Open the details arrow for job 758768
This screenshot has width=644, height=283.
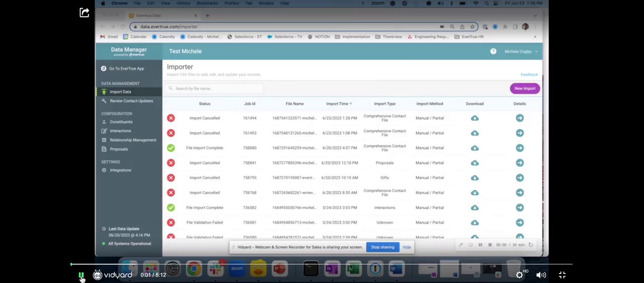[x=520, y=192]
